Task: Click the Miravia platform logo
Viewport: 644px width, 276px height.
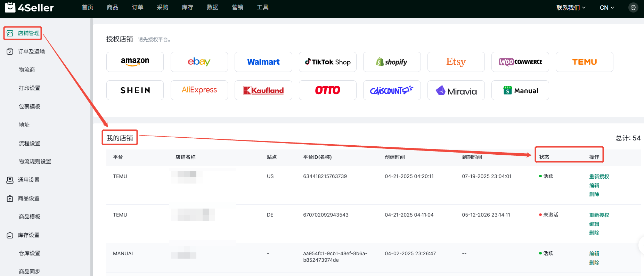Action: (x=456, y=90)
